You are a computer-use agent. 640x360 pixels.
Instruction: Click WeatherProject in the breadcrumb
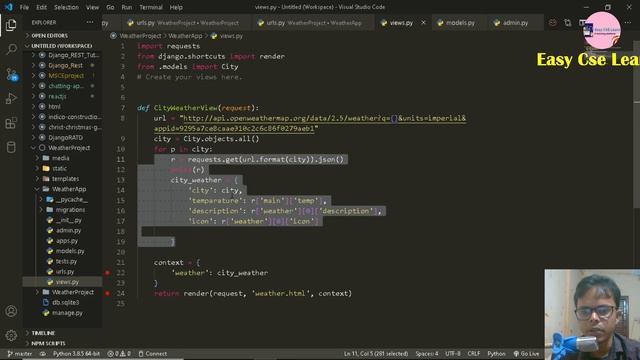tap(140, 36)
